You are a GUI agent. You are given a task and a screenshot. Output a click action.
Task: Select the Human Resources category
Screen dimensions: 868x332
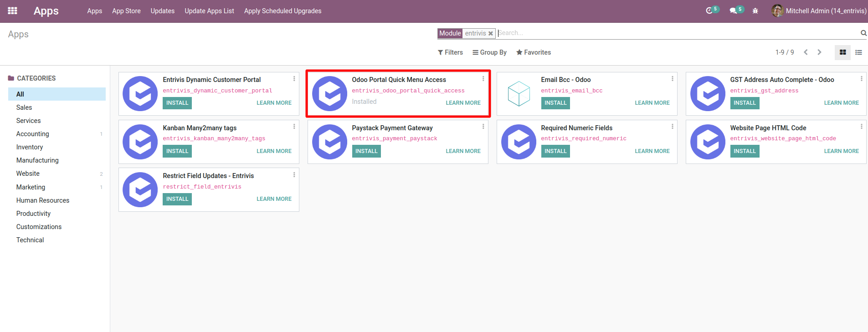pyautogui.click(x=57, y=200)
